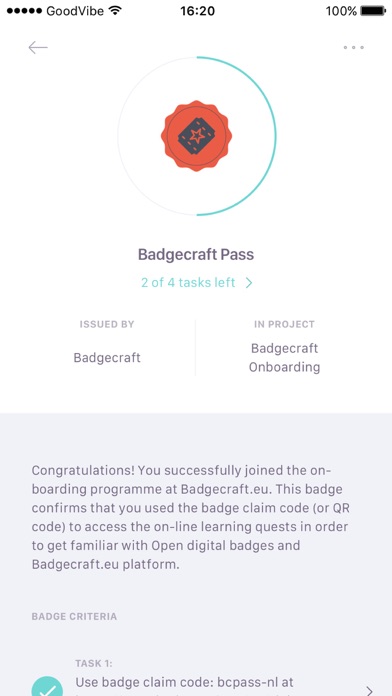The height and width of the screenshot is (696, 392).
Task: Open the Badgecraft Onboarding project
Action: pos(284,358)
